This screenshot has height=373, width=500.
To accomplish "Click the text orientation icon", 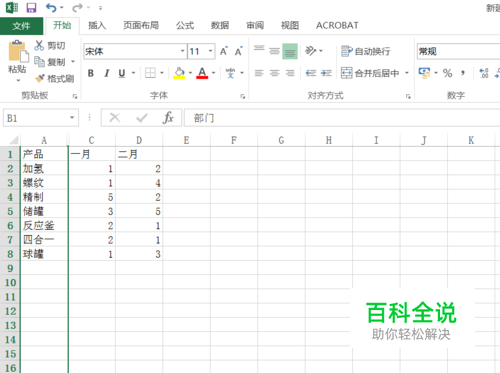I will [310, 51].
